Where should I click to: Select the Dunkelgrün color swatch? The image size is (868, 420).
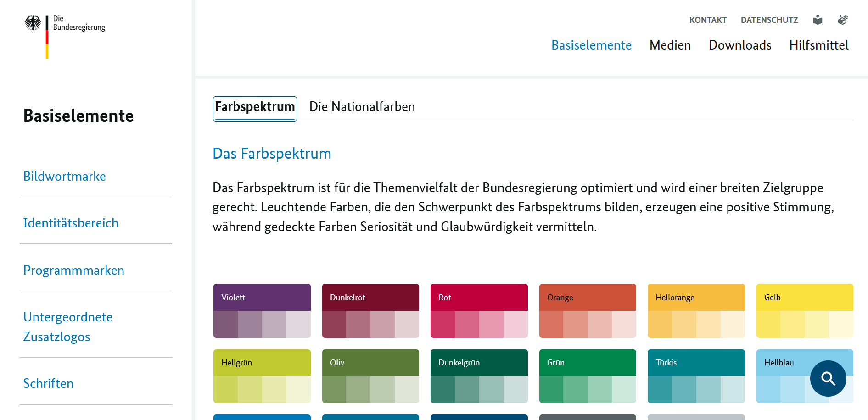[x=479, y=376]
